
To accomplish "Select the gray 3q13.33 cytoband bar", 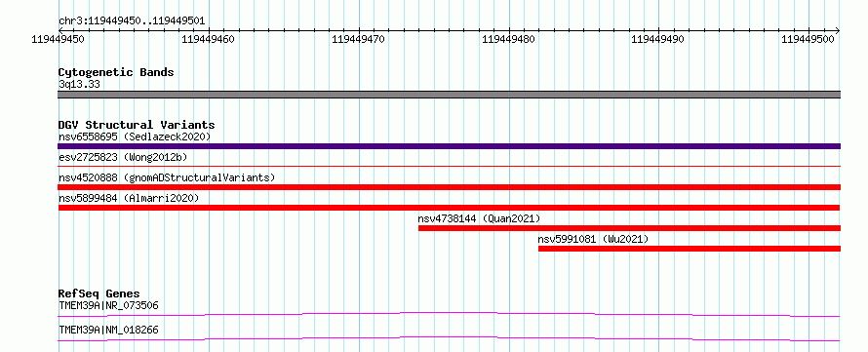I will (x=449, y=95).
